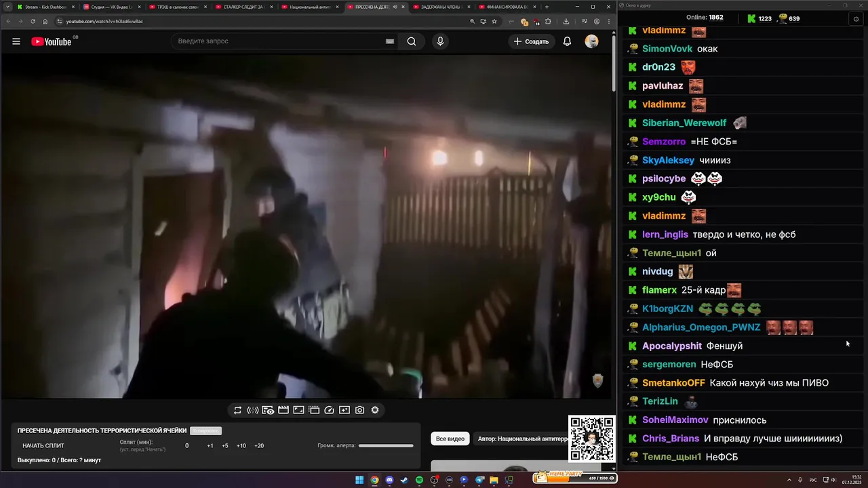The width and height of the screenshot is (868, 488).
Task: Switch to the ЗАДЕРЖАНЫ ЧЛЕНЫ tab
Action: [441, 7]
